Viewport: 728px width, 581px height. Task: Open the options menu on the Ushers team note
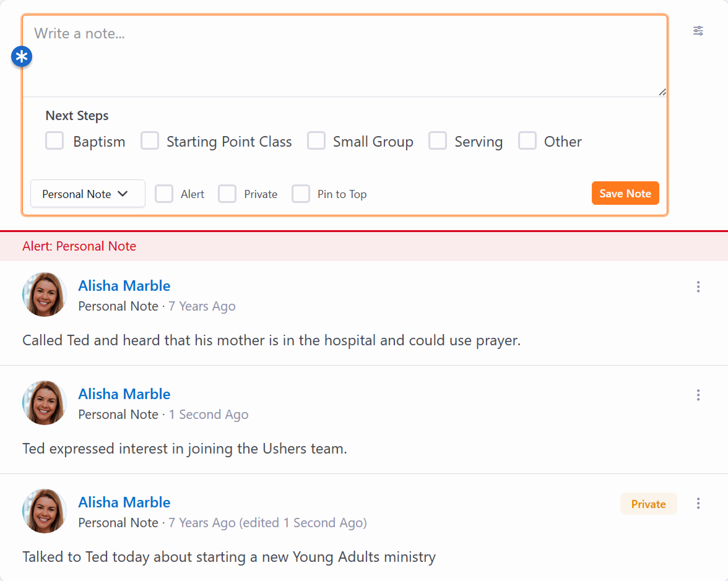[698, 395]
